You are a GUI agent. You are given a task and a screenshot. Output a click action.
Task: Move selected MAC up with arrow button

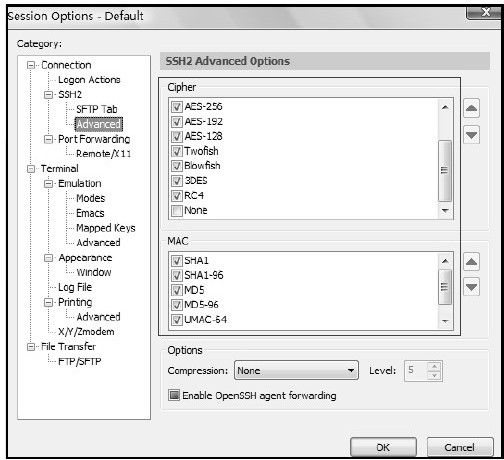(471, 262)
